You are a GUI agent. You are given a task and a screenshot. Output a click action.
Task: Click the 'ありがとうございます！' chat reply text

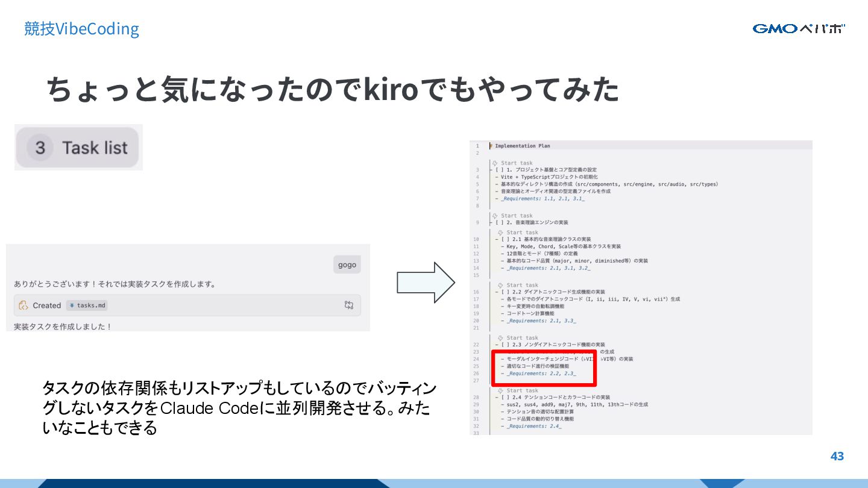[115, 284]
